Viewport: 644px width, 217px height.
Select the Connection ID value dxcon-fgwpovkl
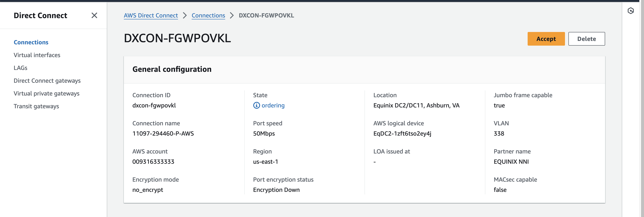154,105
